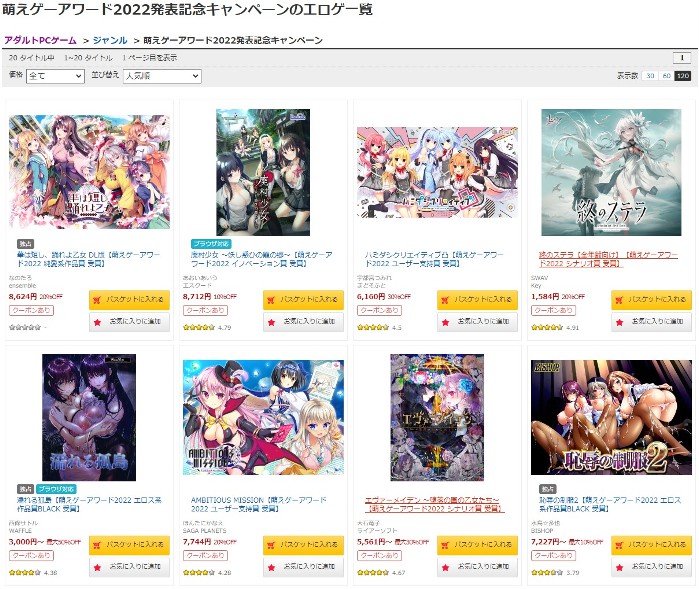
Task: Add the third game to basket
Action: pyautogui.click(x=477, y=300)
